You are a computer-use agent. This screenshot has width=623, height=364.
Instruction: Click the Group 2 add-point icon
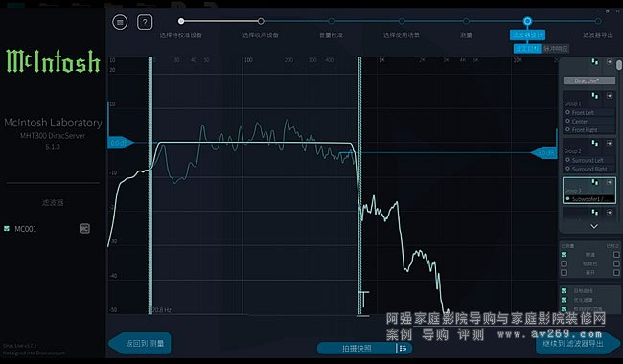click(610, 143)
